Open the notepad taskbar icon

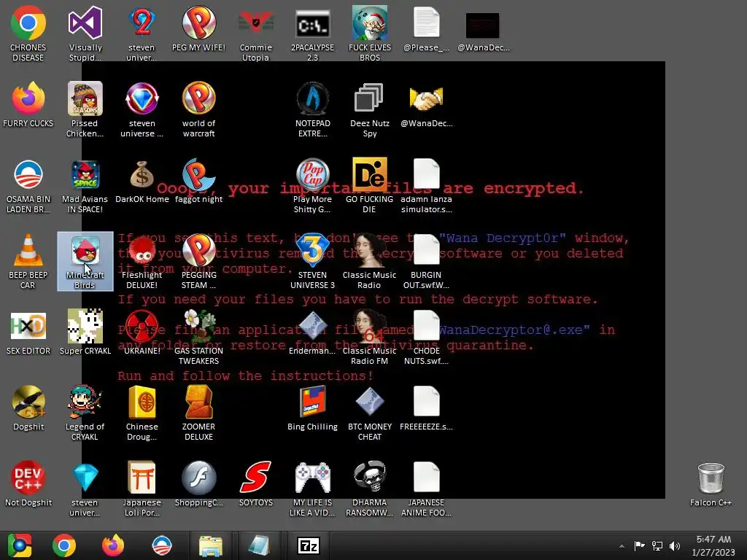[x=259, y=545]
